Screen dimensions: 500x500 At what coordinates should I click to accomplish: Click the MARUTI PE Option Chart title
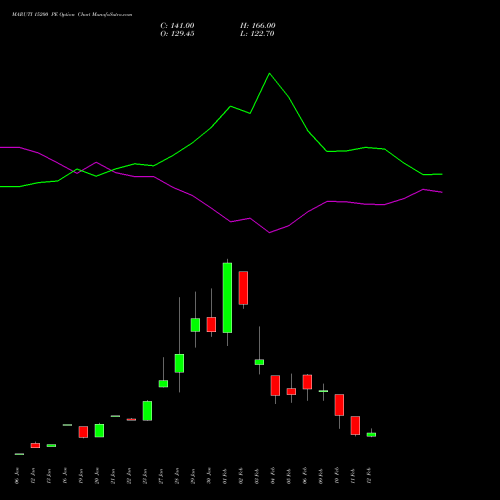pyautogui.click(x=72, y=15)
